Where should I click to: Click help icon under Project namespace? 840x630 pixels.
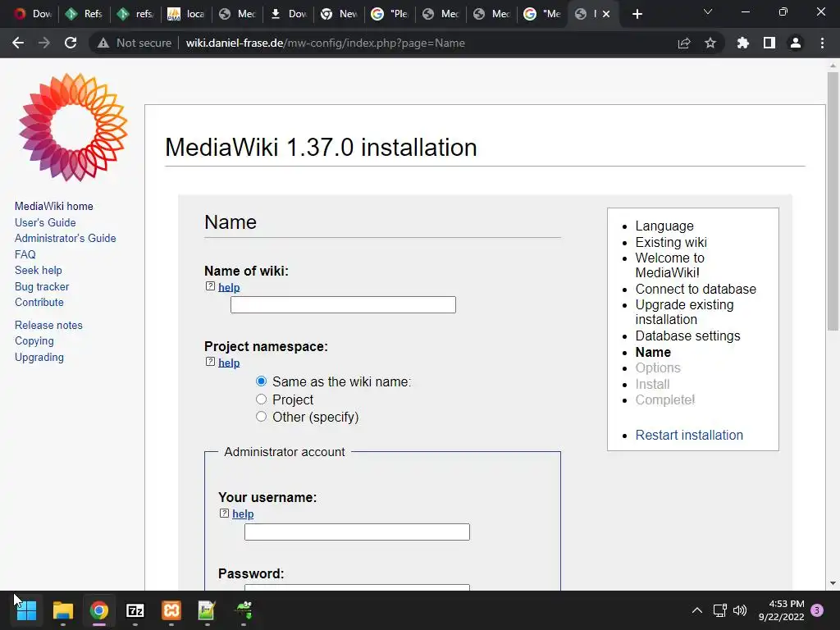coord(210,362)
